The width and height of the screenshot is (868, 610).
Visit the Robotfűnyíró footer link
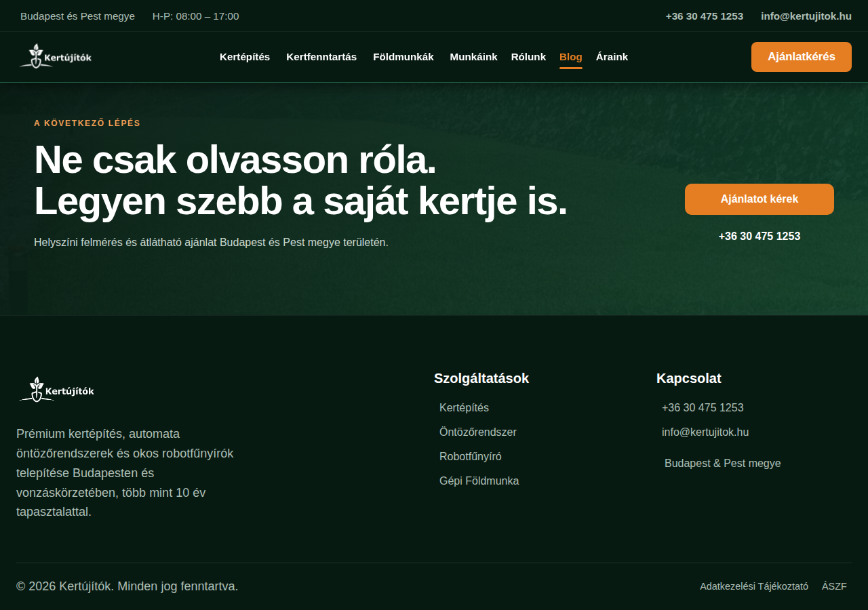coord(471,457)
